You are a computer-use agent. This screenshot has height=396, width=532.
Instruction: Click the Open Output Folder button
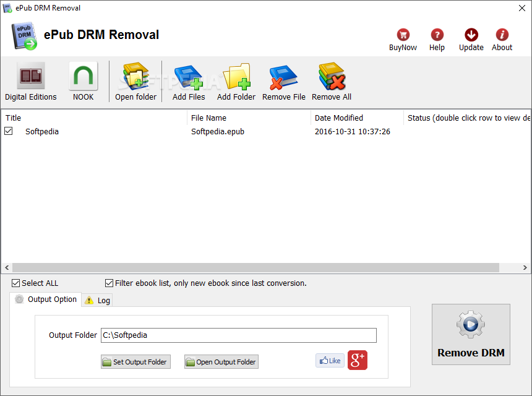221,362
